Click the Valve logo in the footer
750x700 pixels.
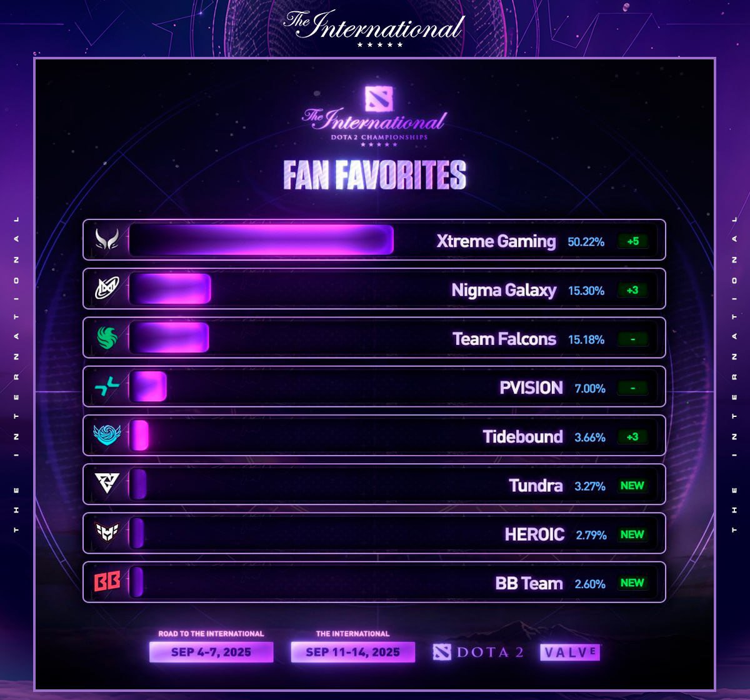point(569,652)
